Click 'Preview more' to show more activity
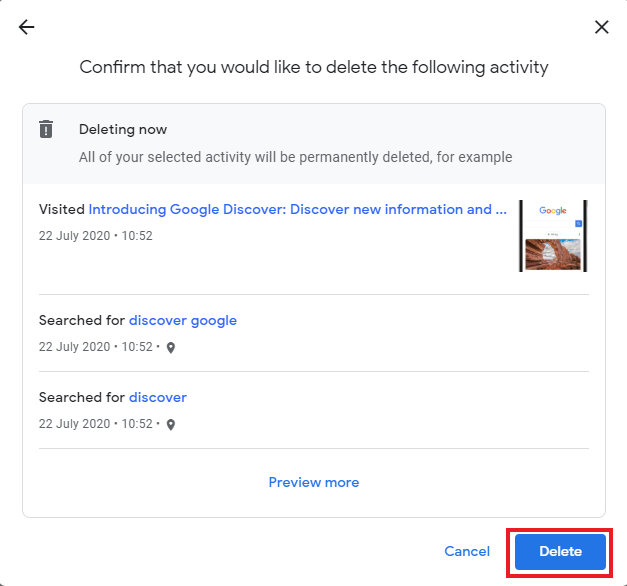The height and width of the screenshot is (586, 627). pyautogui.click(x=314, y=482)
